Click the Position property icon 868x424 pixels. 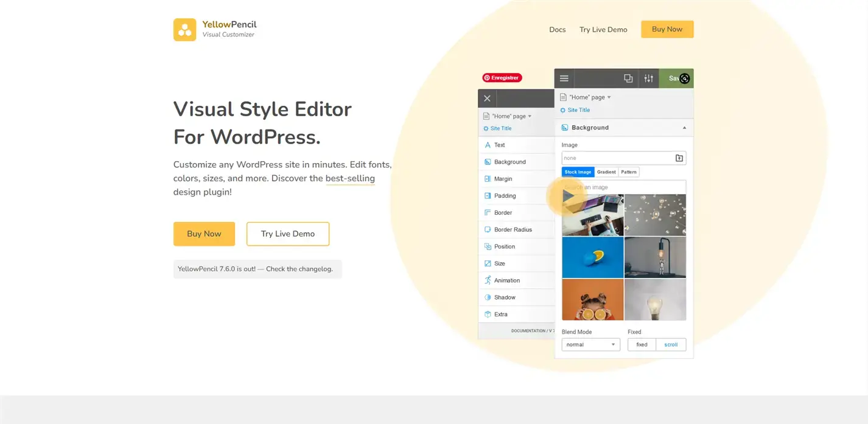tap(488, 246)
